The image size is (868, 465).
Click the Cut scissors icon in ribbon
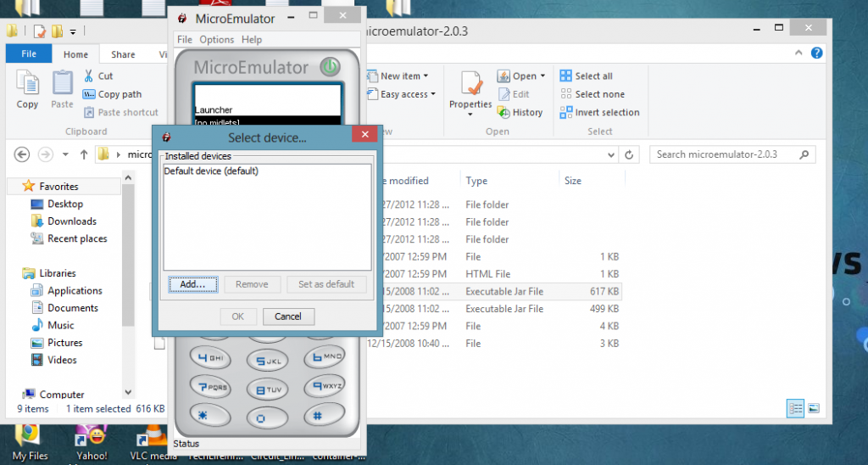coord(88,76)
